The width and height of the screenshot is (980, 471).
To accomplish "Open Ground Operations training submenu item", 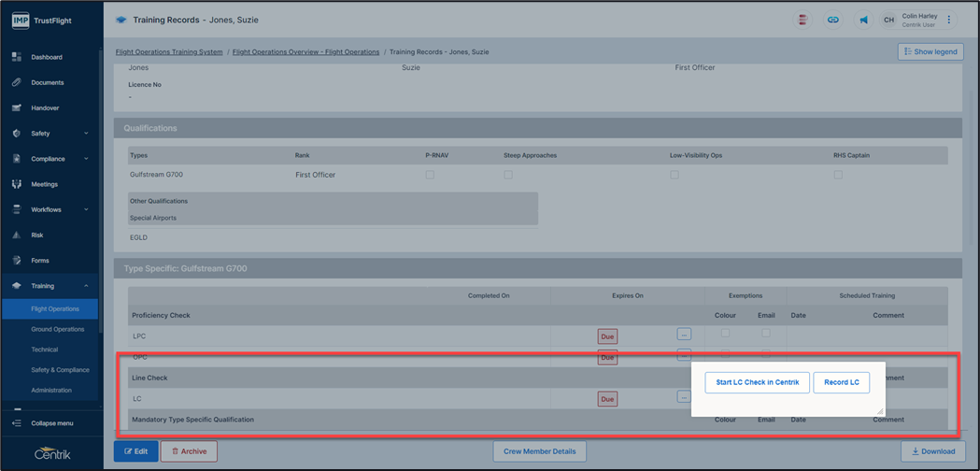I will coord(57,329).
